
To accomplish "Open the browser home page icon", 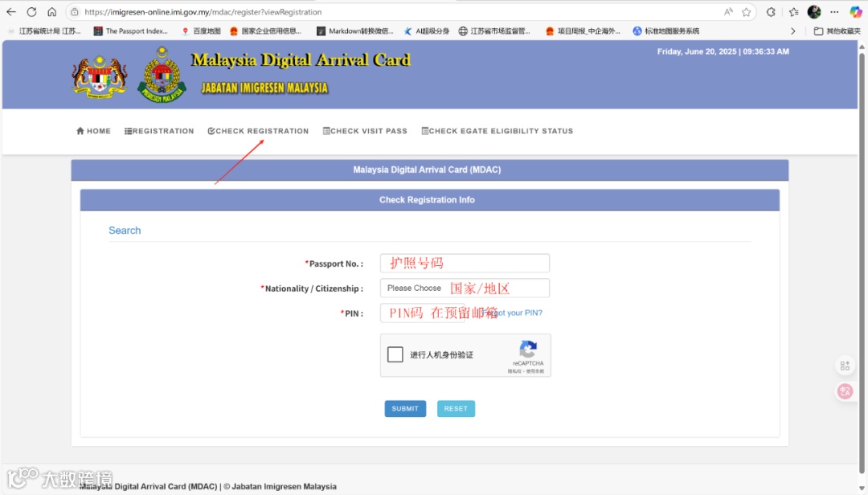I will pyautogui.click(x=52, y=11).
